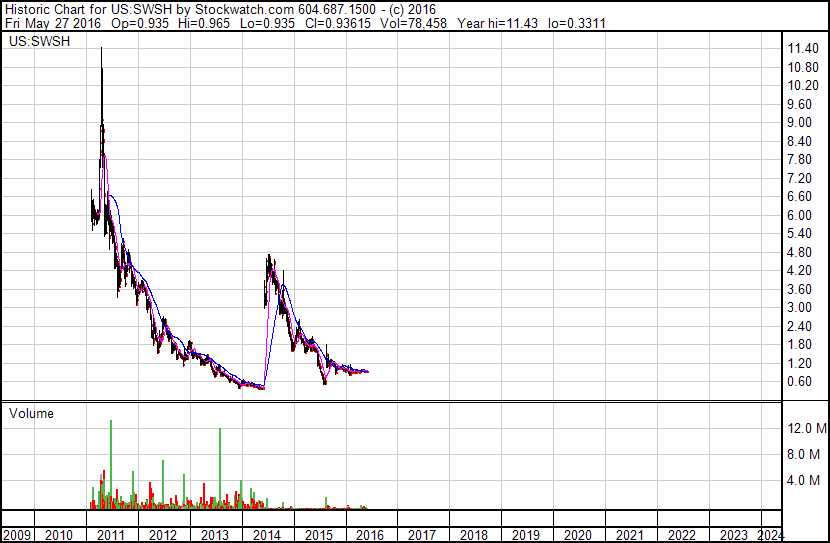Image resolution: width=830 pixels, height=543 pixels.
Task: Click the Year hi=11.43 value in the header
Action: pyautogui.click(x=498, y=23)
